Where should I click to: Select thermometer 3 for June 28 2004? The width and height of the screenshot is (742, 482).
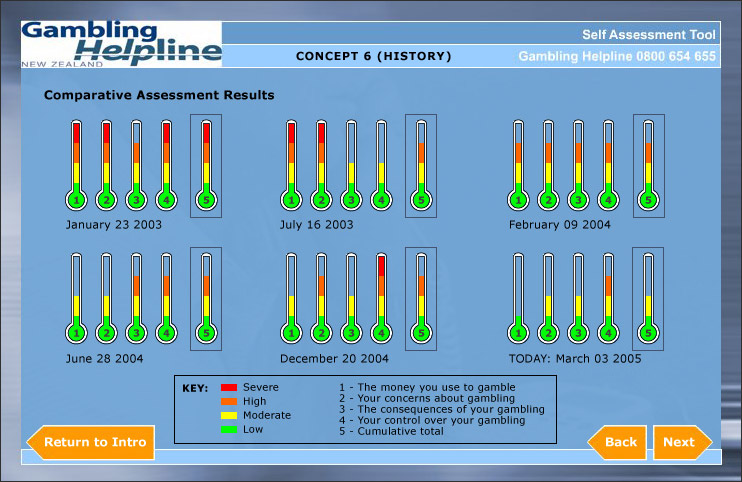click(136, 298)
